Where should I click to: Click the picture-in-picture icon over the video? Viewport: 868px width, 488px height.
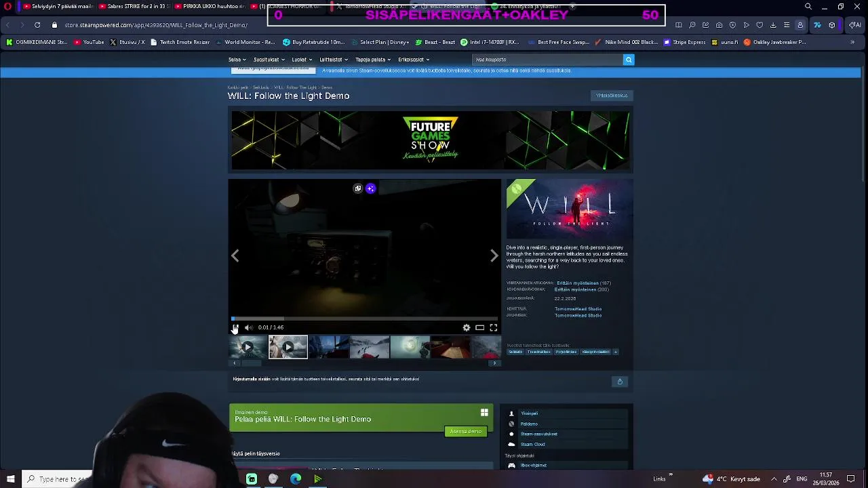click(x=358, y=188)
